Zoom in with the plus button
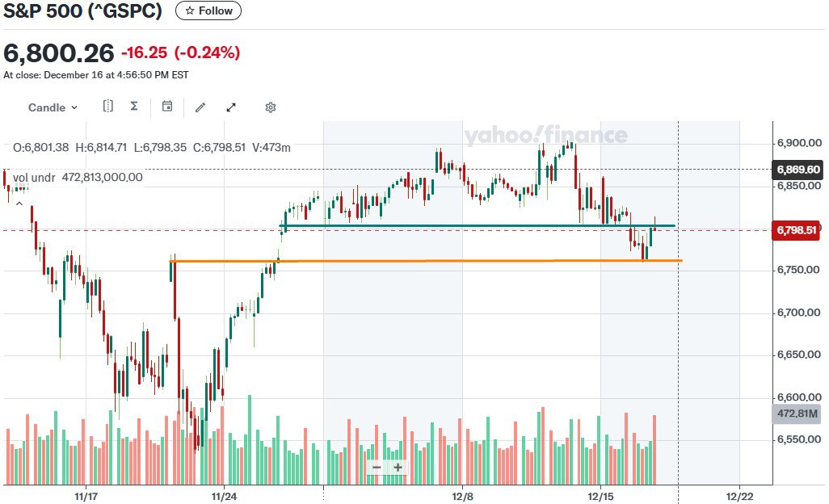 click(398, 467)
